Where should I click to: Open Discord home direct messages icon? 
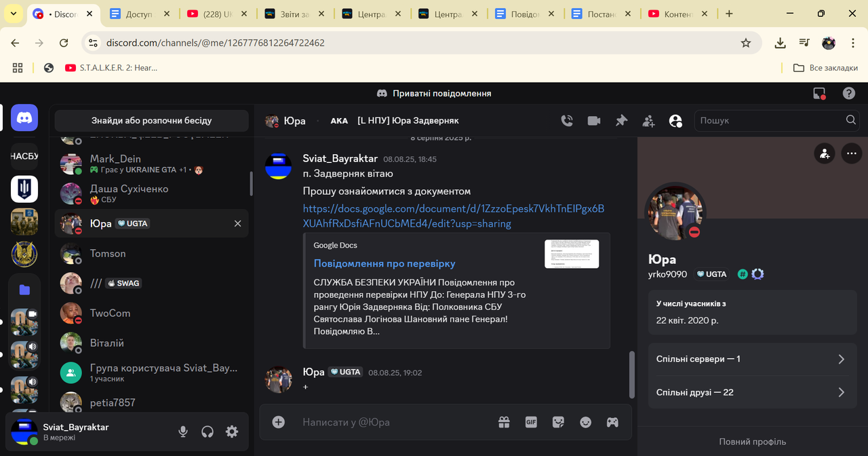[24, 118]
